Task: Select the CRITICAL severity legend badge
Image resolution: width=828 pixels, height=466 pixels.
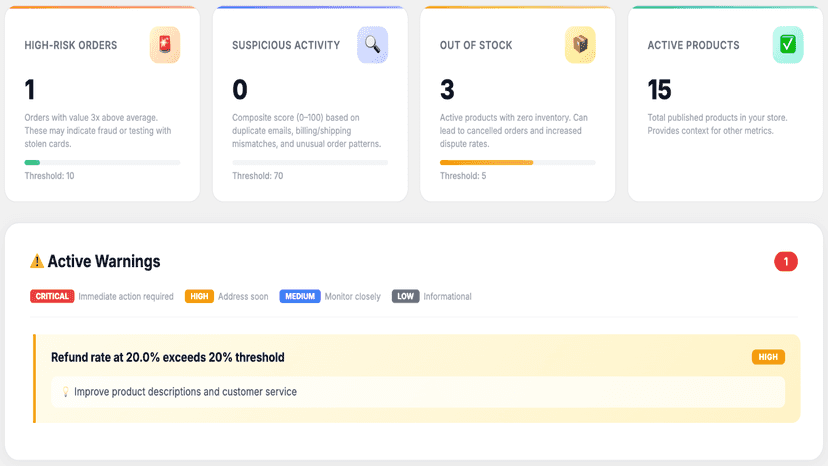Action: click(52, 296)
